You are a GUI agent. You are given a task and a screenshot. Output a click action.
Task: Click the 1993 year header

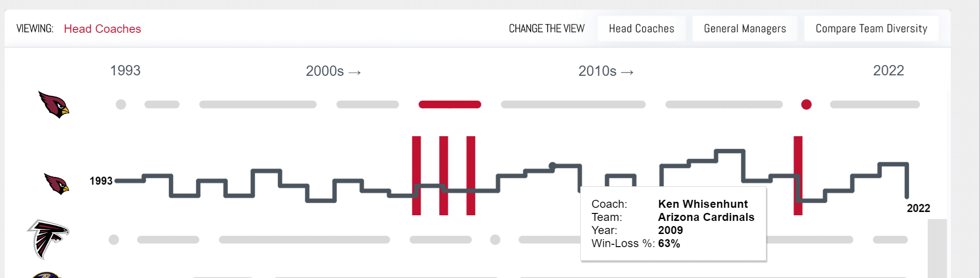125,71
